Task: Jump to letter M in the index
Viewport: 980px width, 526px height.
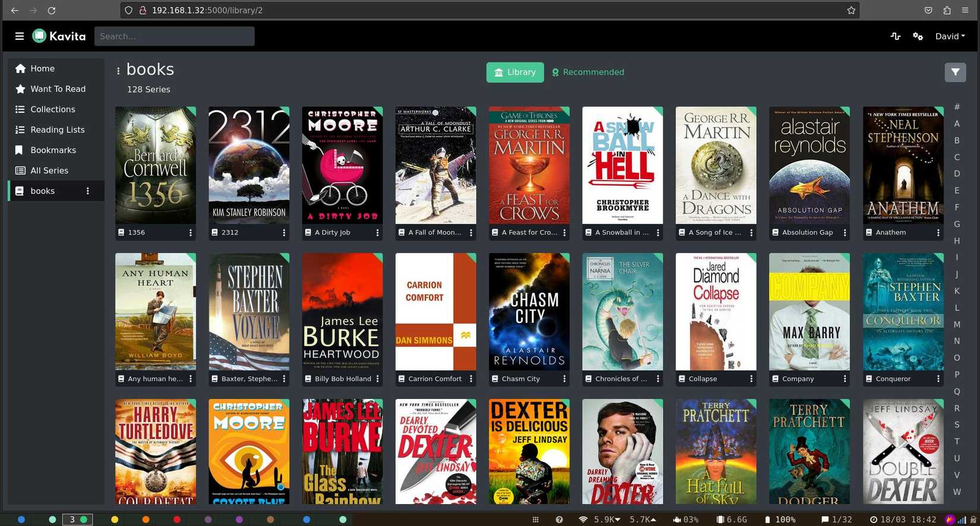Action: (x=957, y=325)
